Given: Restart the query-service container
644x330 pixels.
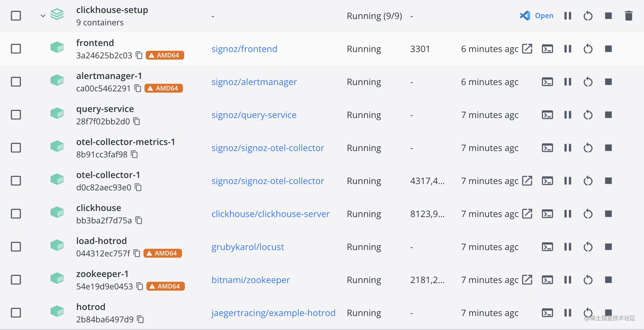Looking at the screenshot, I should point(588,115).
